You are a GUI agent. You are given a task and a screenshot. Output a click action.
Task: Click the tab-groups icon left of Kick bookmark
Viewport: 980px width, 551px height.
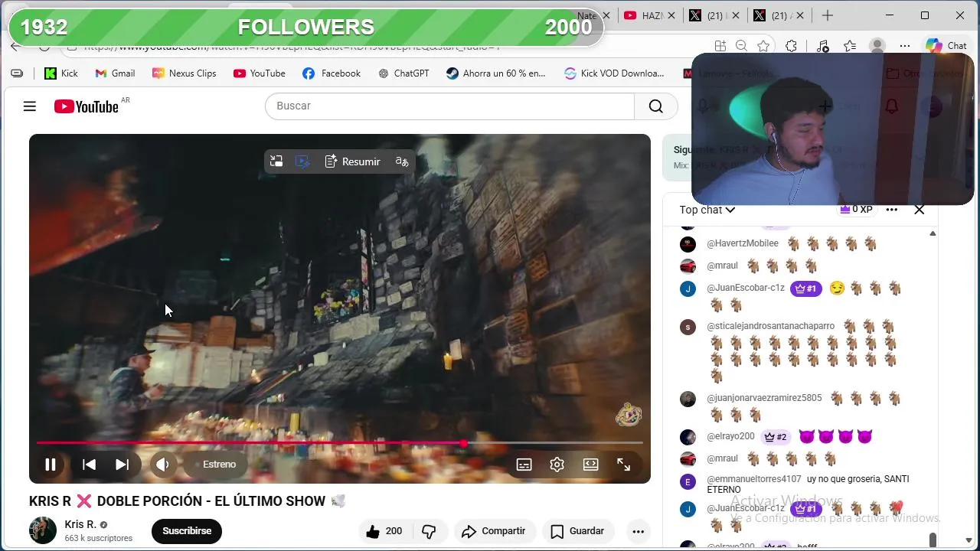[17, 73]
